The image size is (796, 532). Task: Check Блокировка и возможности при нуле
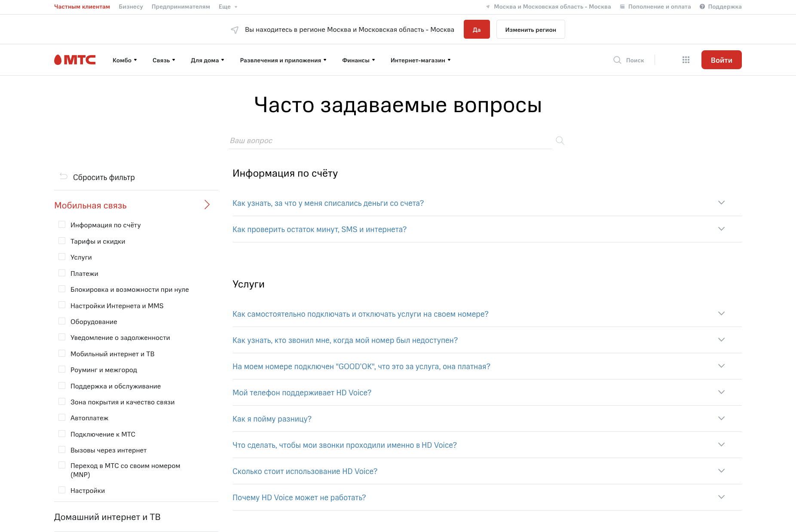(62, 289)
